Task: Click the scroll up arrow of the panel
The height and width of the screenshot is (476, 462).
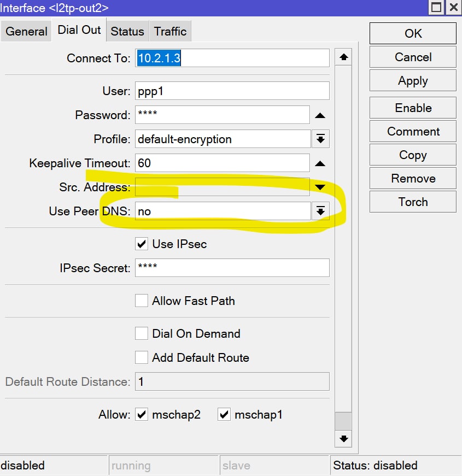Action: coord(343,57)
